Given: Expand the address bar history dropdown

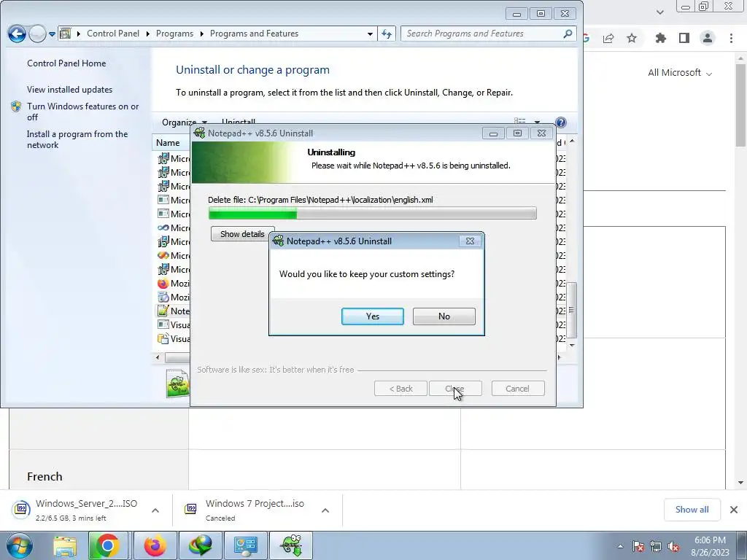Looking at the screenshot, I should click(370, 34).
